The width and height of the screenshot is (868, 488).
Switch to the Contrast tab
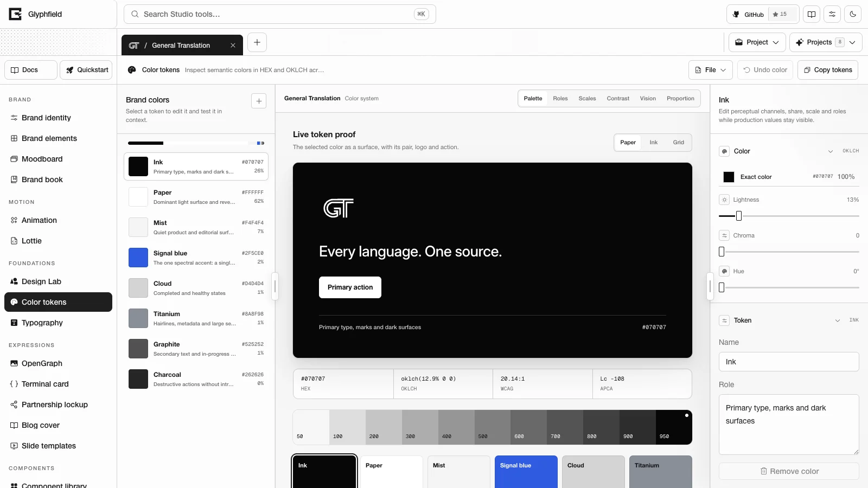(x=618, y=99)
